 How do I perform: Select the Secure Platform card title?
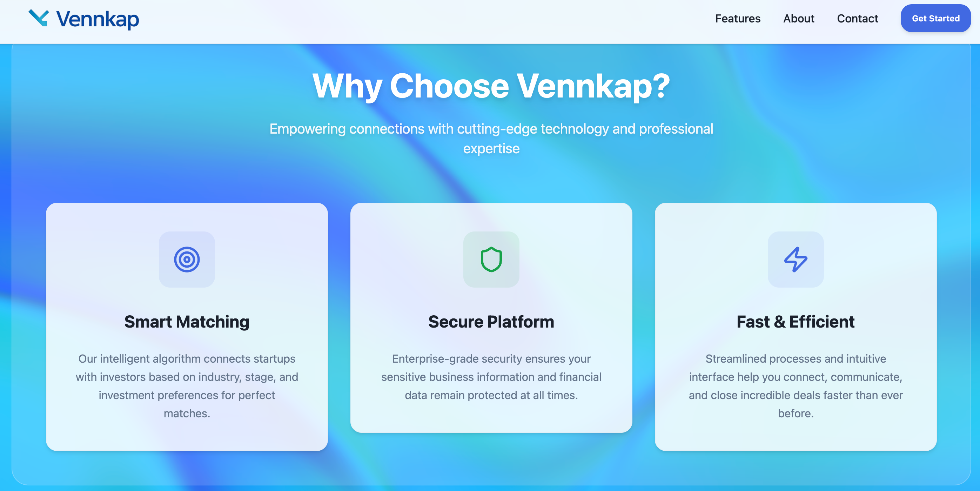pyautogui.click(x=491, y=322)
